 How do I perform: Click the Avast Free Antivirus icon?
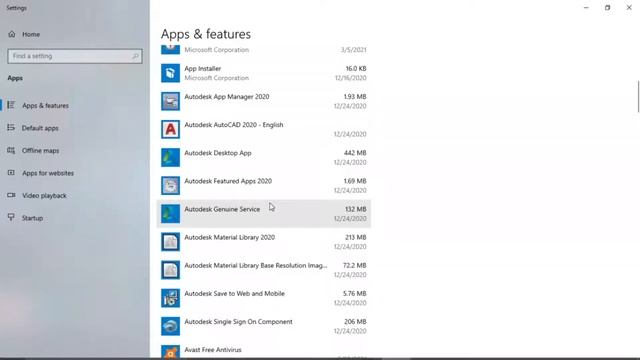click(x=170, y=352)
